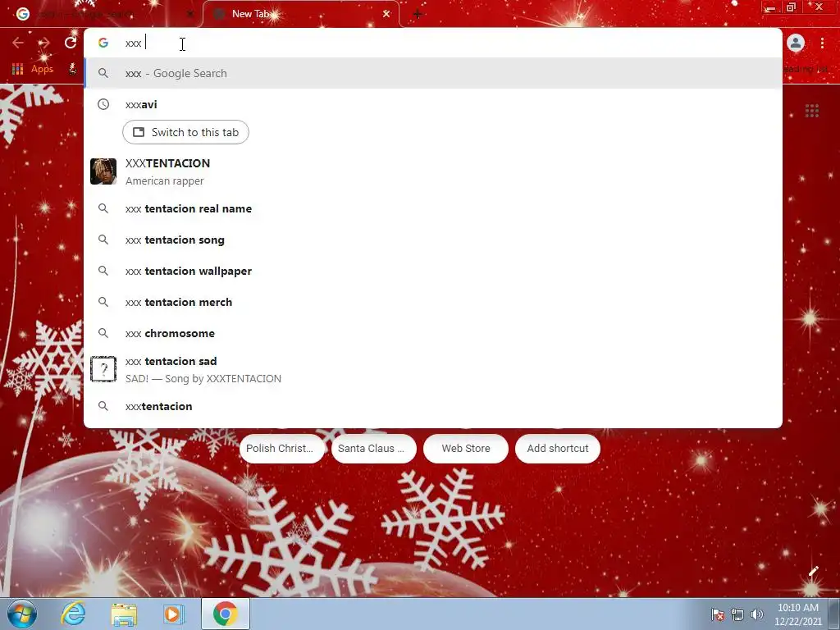Click the Chrome taskbar icon
840x630 pixels.
(x=225, y=614)
